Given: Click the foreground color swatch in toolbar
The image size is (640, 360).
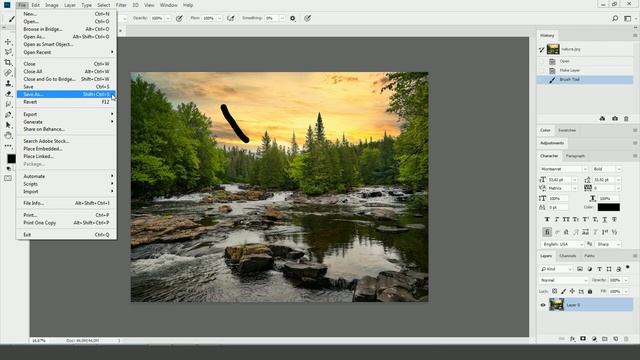Looking at the screenshot, I should tap(11, 159).
